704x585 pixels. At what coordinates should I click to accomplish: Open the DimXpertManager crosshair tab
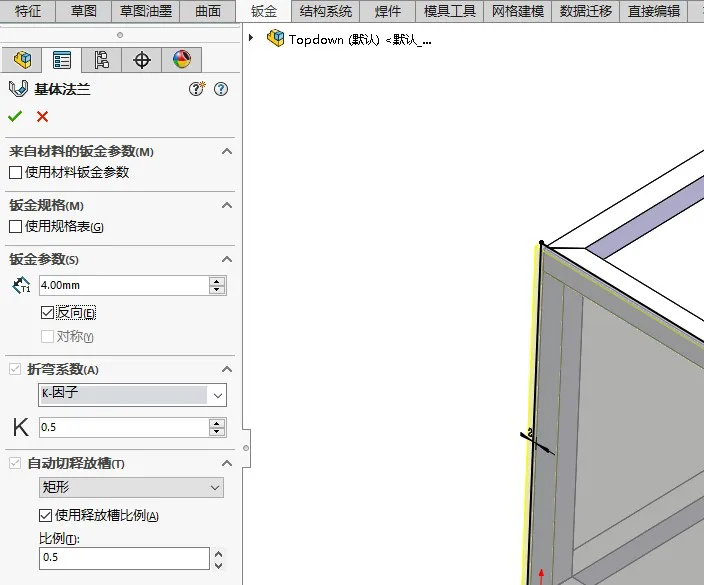coord(141,60)
